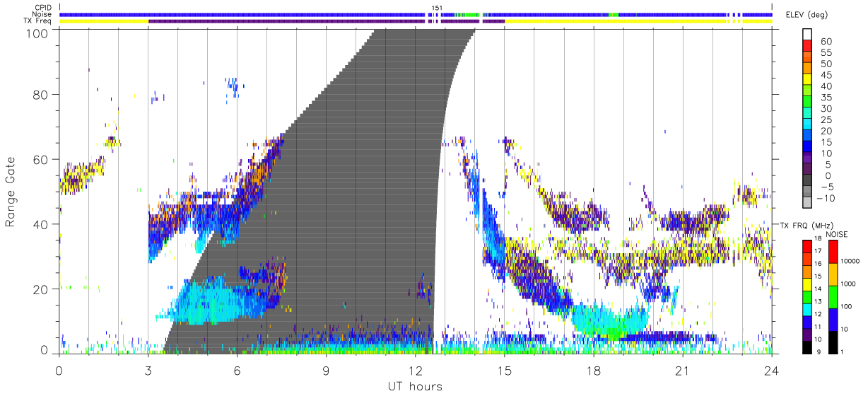This screenshot has width=868, height=401.
Task: Click the 3 tick label on UT hours axis
Action: click(148, 371)
